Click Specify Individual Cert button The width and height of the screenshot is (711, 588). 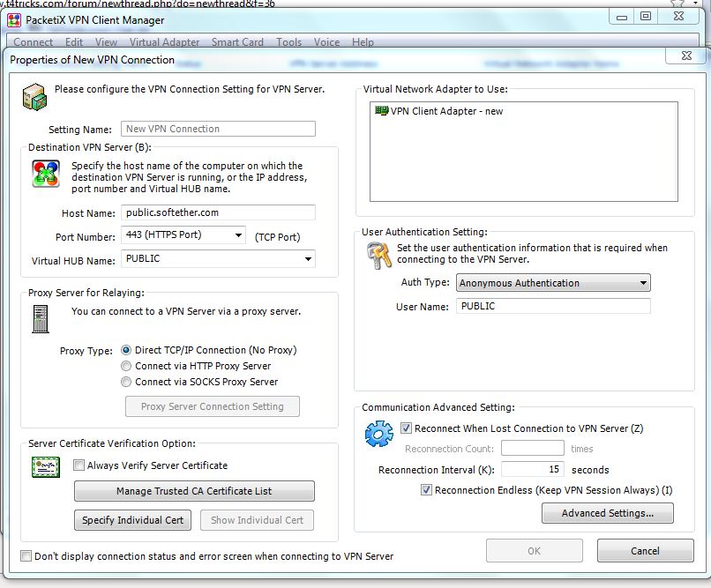pos(132,520)
